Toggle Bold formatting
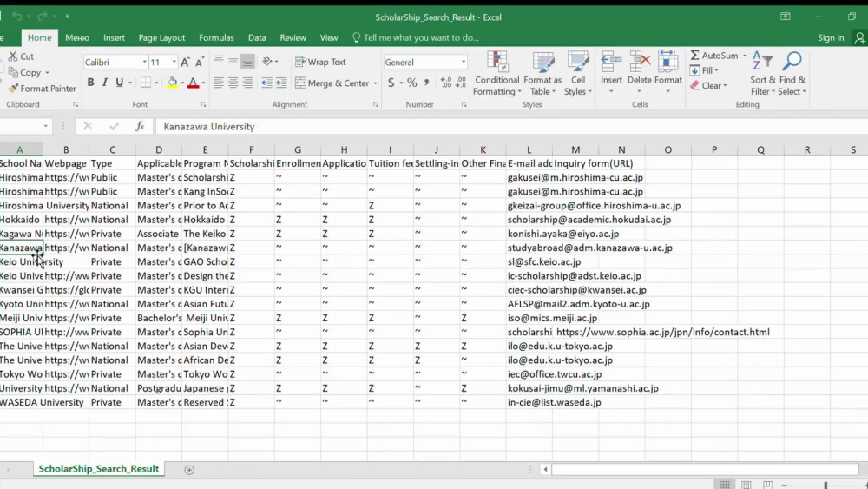This screenshot has width=868, height=489. (91, 83)
